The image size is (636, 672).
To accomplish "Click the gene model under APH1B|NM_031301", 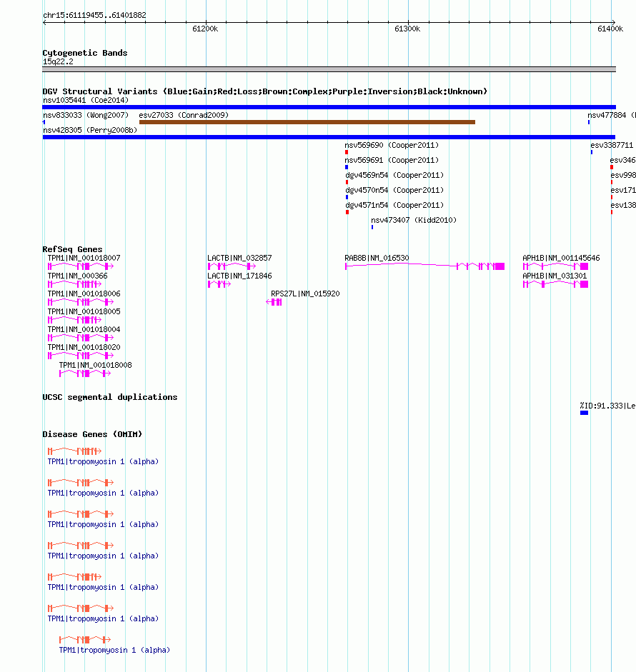I will coord(555,284).
